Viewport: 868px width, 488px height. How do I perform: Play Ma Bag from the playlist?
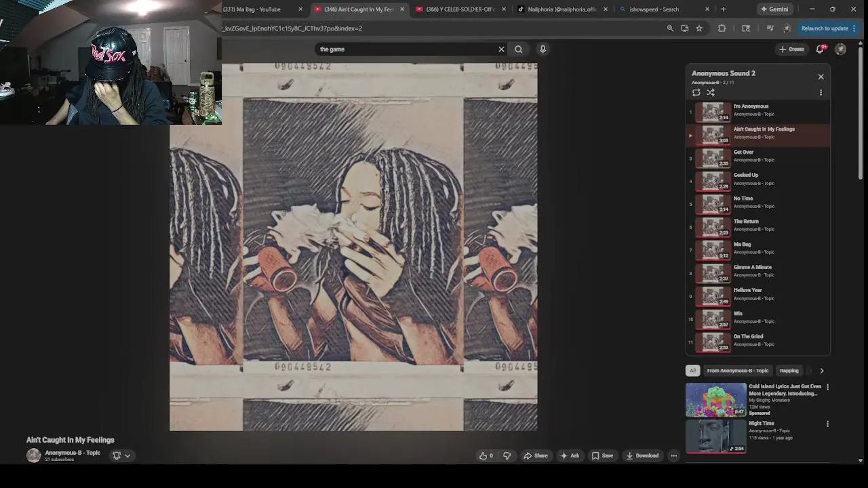[758, 249]
